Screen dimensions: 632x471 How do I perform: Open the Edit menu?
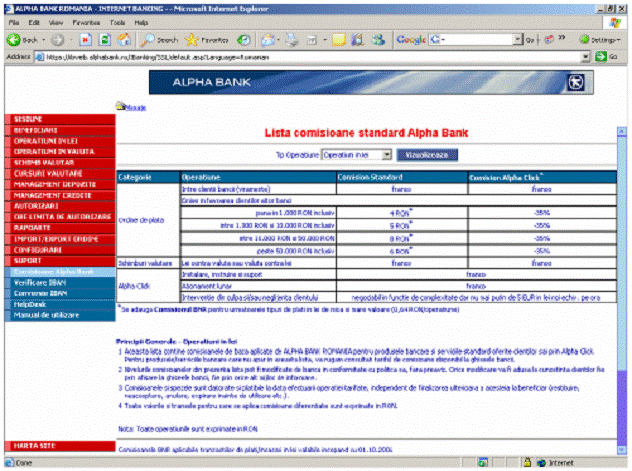(34, 23)
